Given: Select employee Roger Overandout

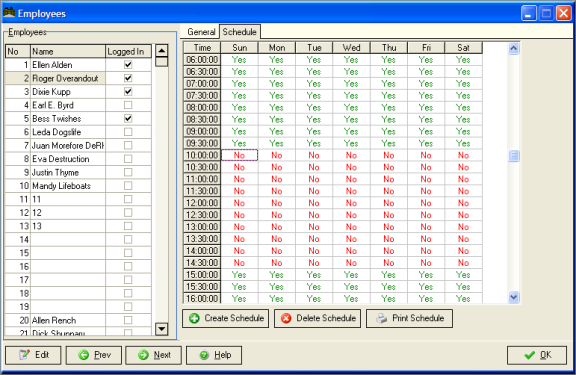Looking at the screenshot, I should (68, 78).
